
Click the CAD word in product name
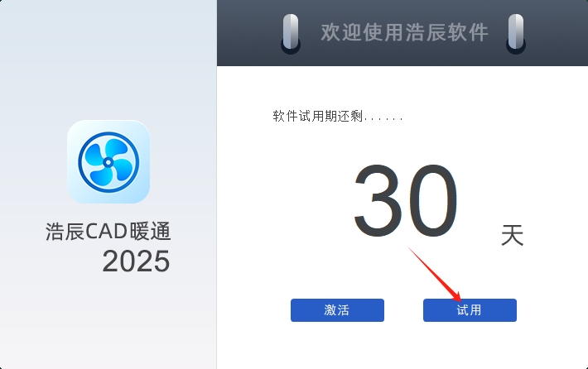107,231
